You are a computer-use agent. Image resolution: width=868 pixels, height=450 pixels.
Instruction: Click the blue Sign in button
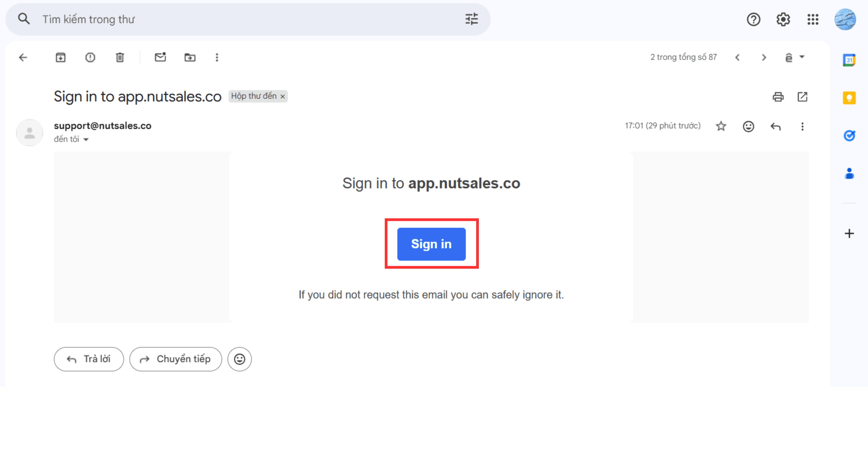pos(431,244)
